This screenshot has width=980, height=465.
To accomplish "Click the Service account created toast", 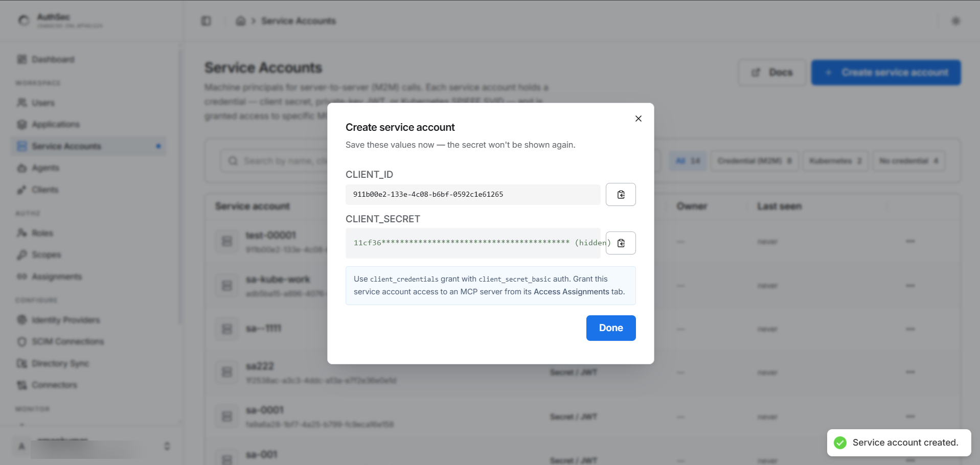I will pyautogui.click(x=899, y=443).
